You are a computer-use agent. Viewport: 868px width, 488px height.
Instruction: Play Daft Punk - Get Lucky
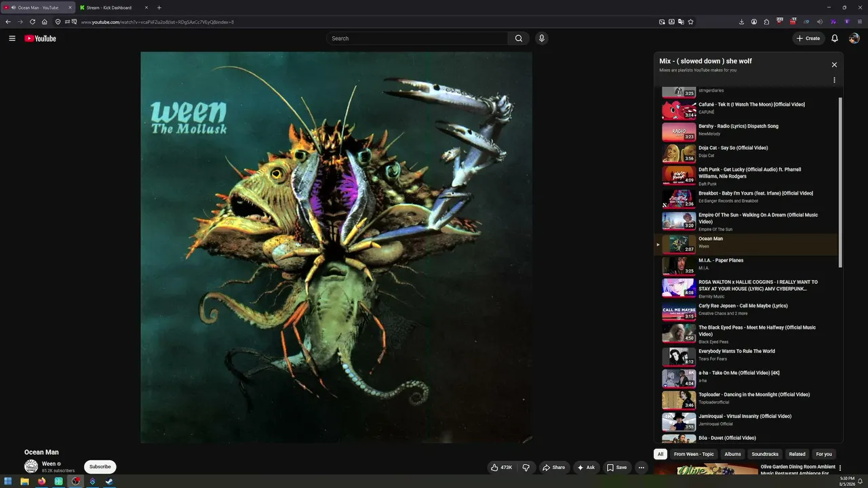click(747, 176)
